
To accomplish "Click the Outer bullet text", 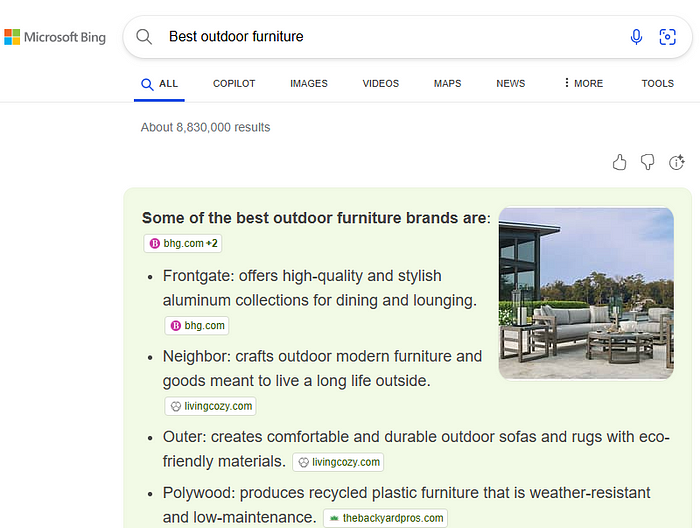I will [416, 449].
